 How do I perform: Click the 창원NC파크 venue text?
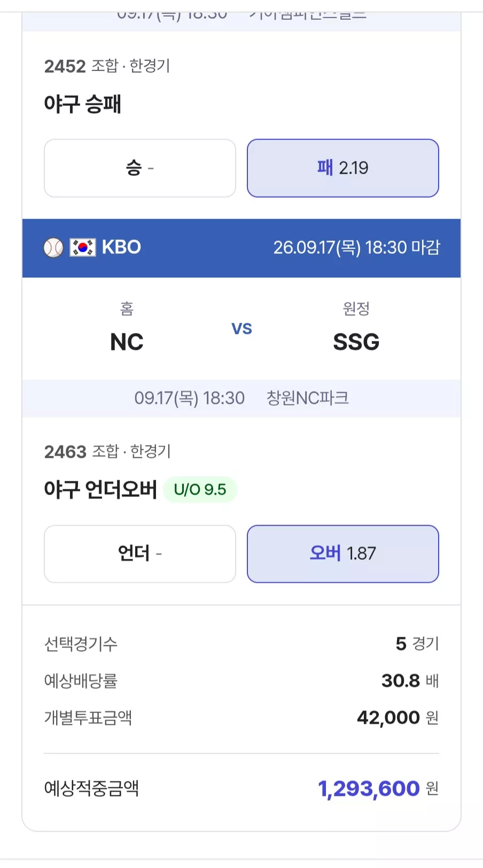[x=308, y=398]
